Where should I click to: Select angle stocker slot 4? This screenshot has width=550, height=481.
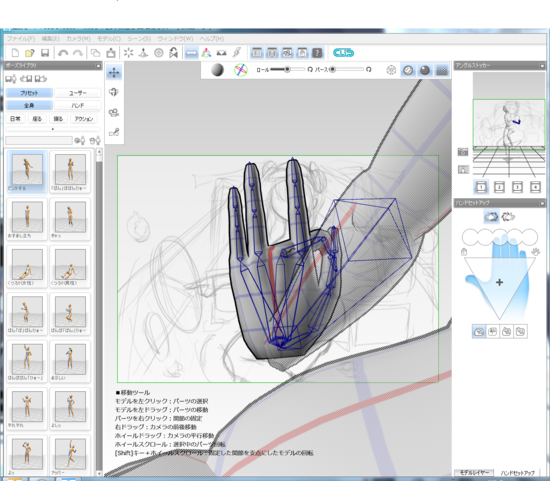[535, 187]
